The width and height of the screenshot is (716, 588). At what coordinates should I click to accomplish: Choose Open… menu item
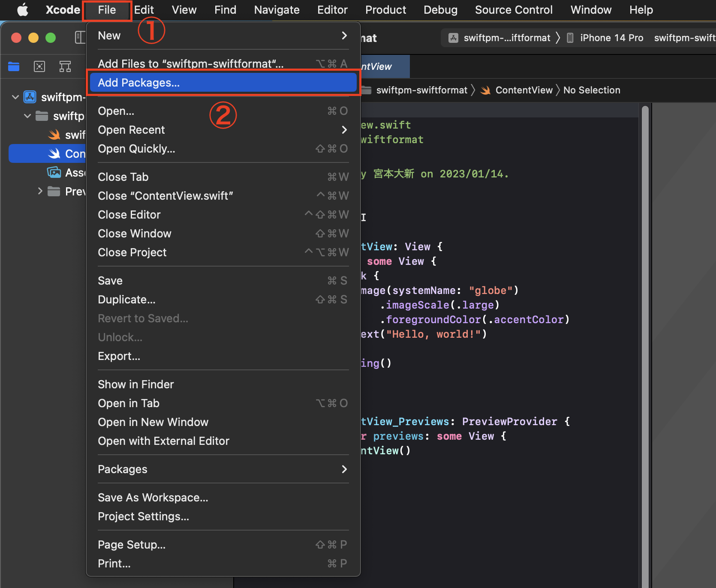223,111
